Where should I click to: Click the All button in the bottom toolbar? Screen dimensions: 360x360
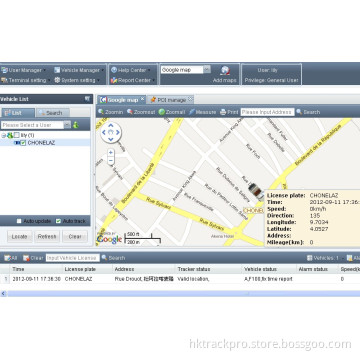click(11, 258)
